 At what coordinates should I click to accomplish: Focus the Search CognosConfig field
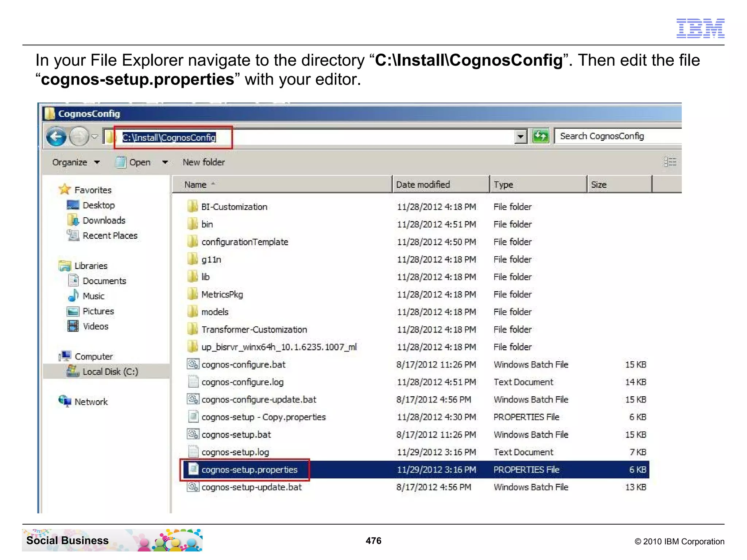618,136
